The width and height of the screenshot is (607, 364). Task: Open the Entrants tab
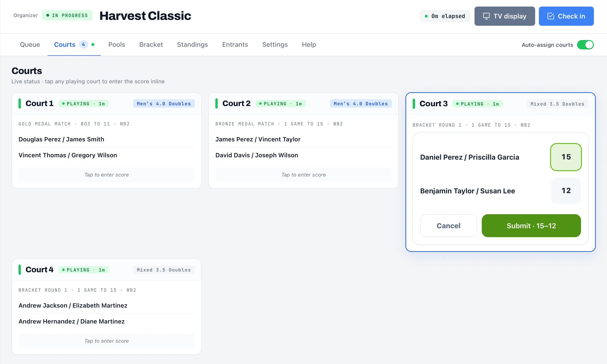(235, 44)
